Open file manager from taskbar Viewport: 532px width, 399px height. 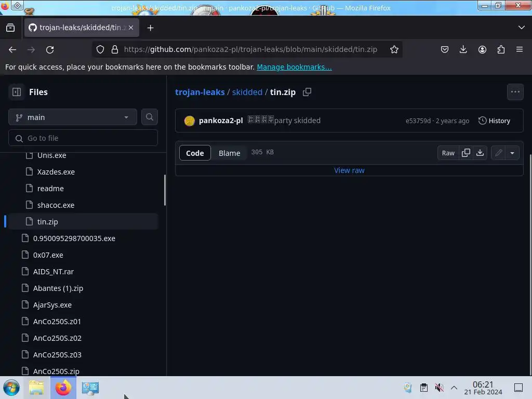click(36, 388)
